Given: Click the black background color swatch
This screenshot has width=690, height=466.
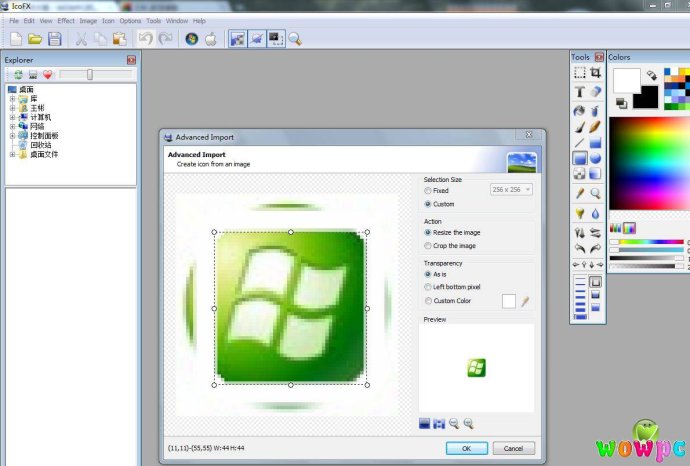Looking at the screenshot, I should 645,97.
